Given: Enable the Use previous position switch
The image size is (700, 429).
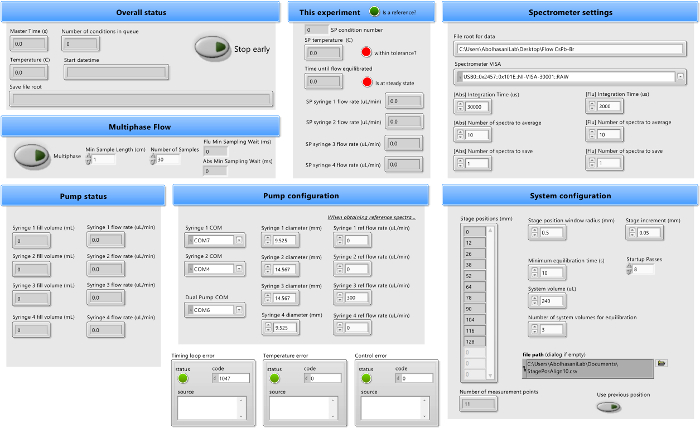Looking at the screenshot, I should [x=608, y=406].
